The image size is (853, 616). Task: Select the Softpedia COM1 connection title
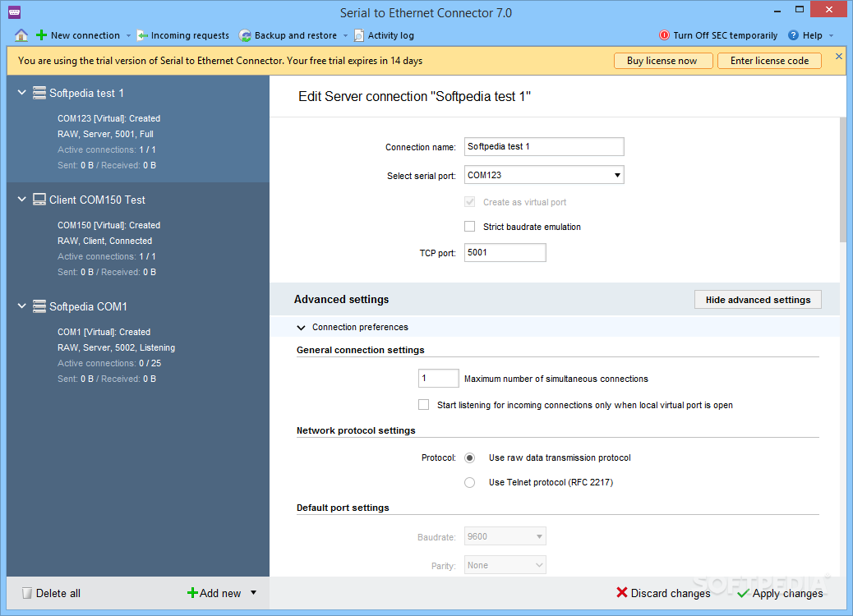[88, 306]
